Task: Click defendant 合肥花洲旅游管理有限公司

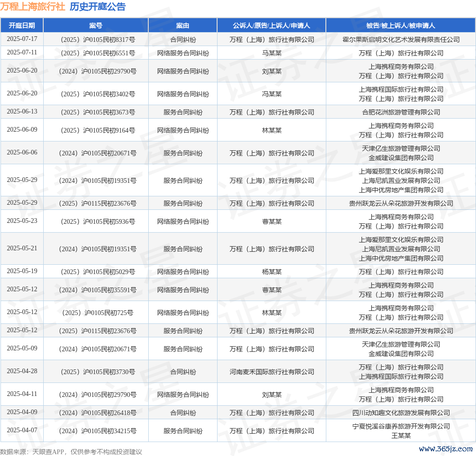Action: coord(401,113)
